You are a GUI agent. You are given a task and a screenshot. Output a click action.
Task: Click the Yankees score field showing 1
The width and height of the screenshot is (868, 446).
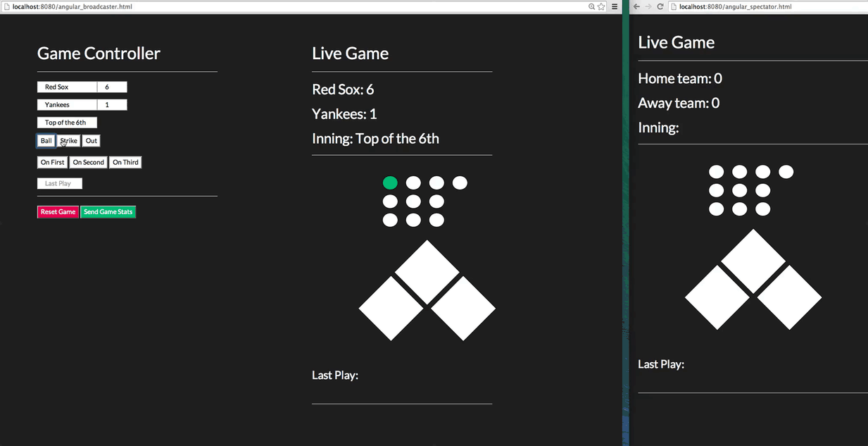pyautogui.click(x=112, y=105)
